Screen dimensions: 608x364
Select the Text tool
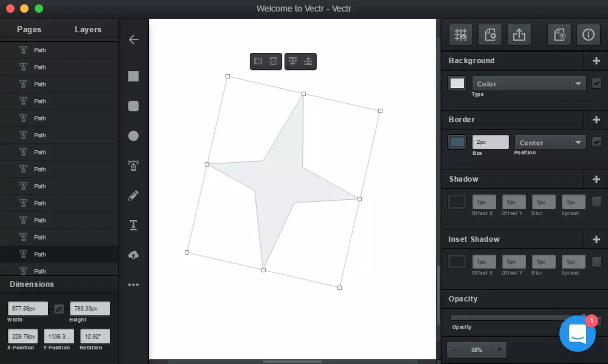[133, 225]
